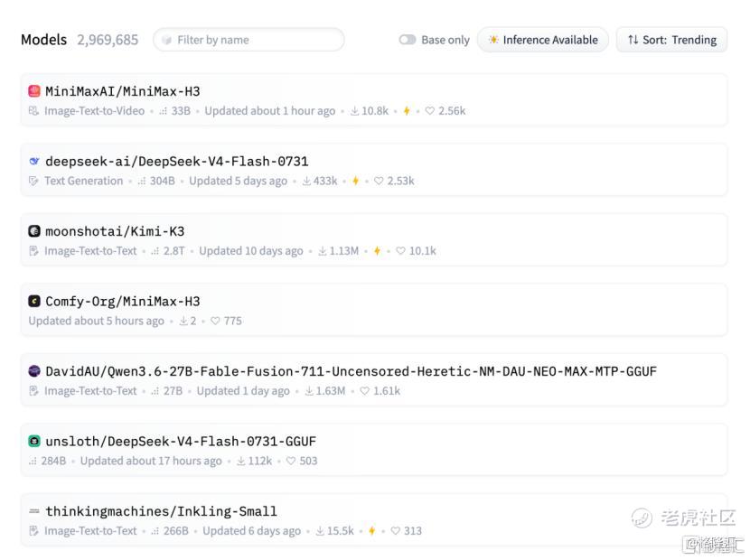Click the "Image-Text-to-Video" label
The width and height of the screenshot is (750, 560).
click(94, 111)
